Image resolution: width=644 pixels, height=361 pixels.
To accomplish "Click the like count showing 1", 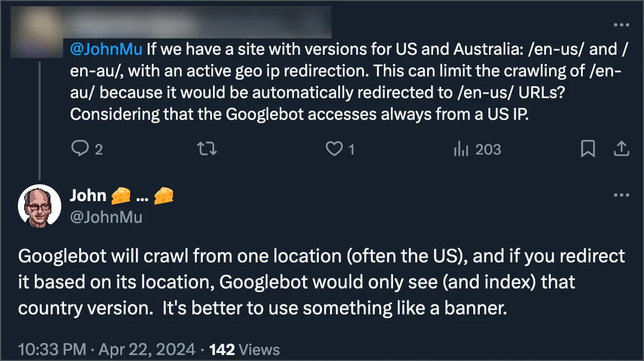I will pos(351,150).
